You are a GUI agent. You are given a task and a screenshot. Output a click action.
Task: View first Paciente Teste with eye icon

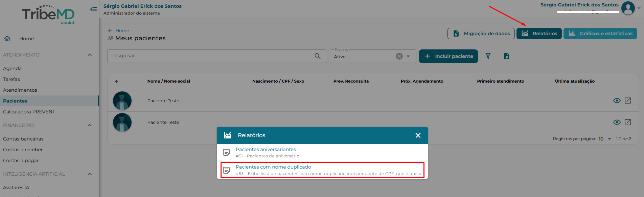point(617,101)
